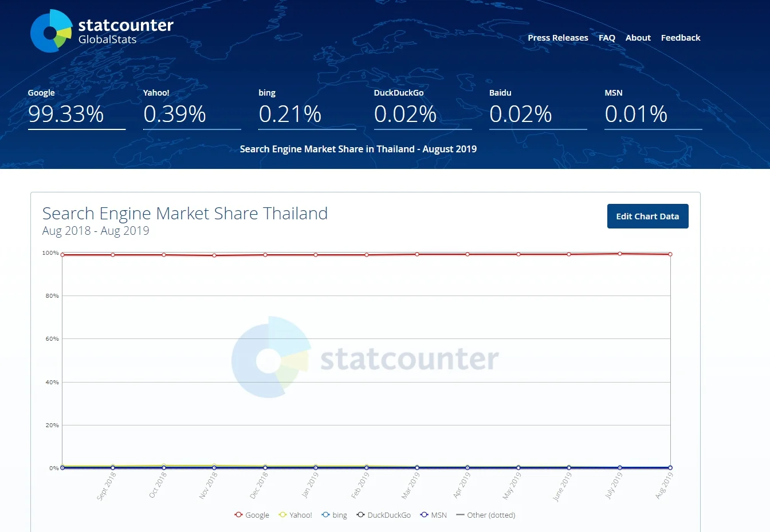Hide DuckDuckGo line via legend marker
The width and height of the screenshot is (770, 532).
click(x=360, y=515)
